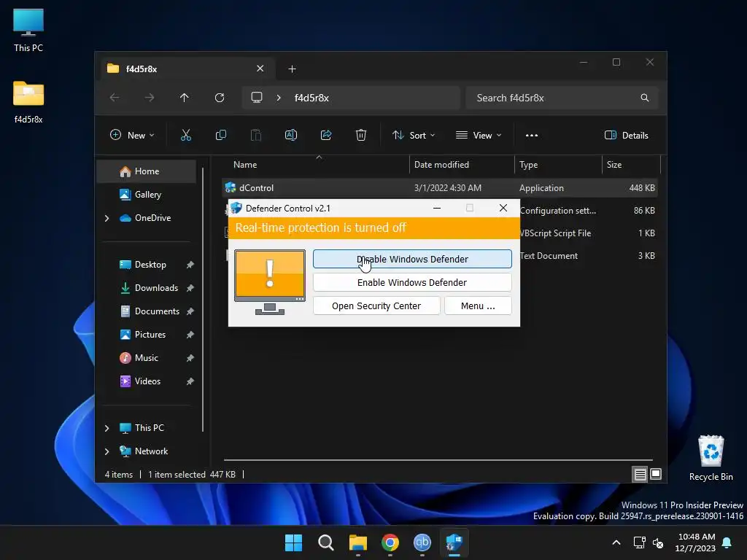Screen dimensions: 747x560
Task: Close the f4d5r8x Explorer tab
Action: pyautogui.click(x=260, y=69)
